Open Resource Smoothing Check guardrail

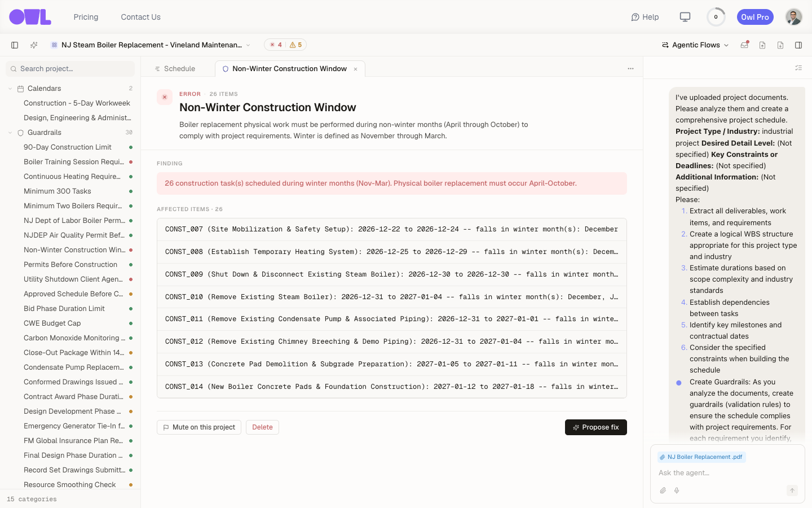[70, 485]
